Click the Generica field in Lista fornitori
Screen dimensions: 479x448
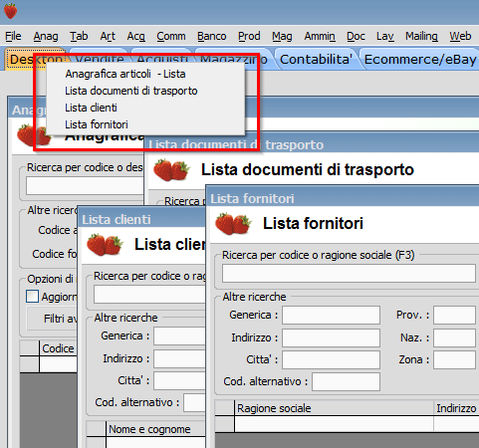pyautogui.click(x=331, y=315)
